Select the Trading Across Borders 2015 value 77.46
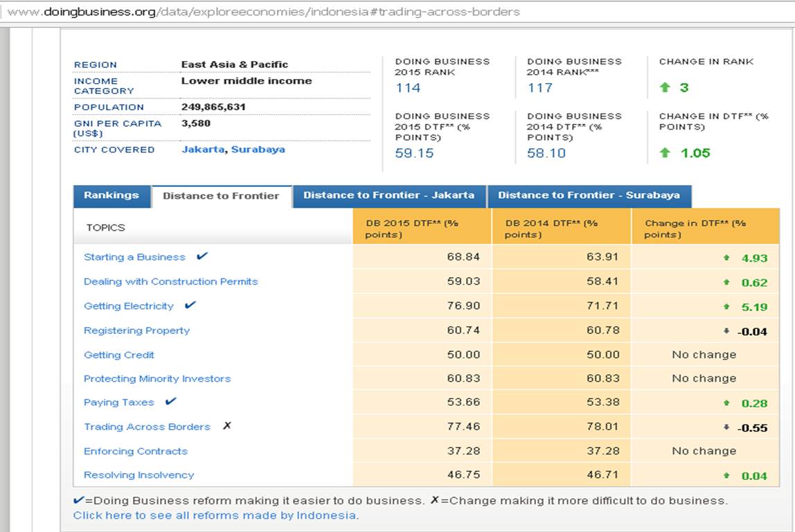Viewport: 795px width, 532px height. pyautogui.click(x=463, y=427)
